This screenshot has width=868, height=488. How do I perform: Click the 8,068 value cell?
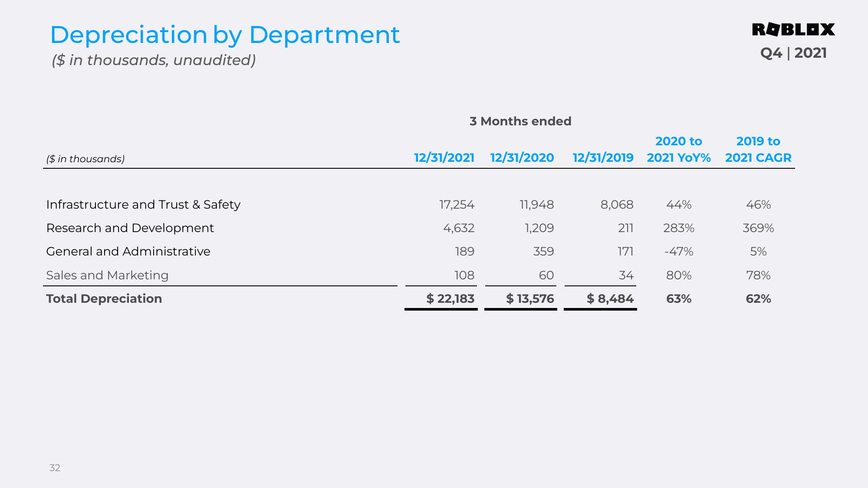point(617,205)
